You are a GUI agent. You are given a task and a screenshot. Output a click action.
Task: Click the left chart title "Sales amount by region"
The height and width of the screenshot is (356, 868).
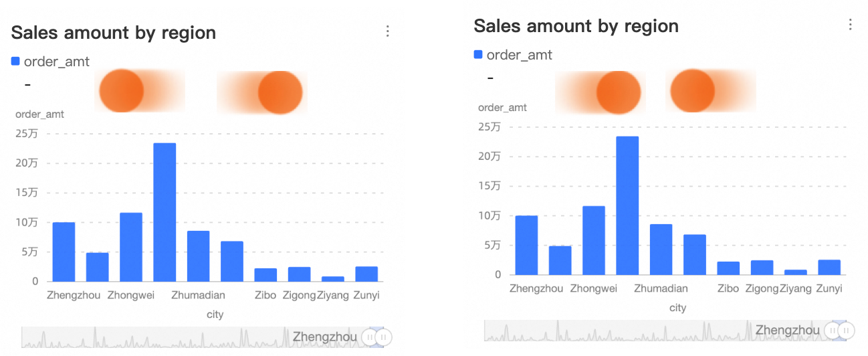tap(114, 32)
